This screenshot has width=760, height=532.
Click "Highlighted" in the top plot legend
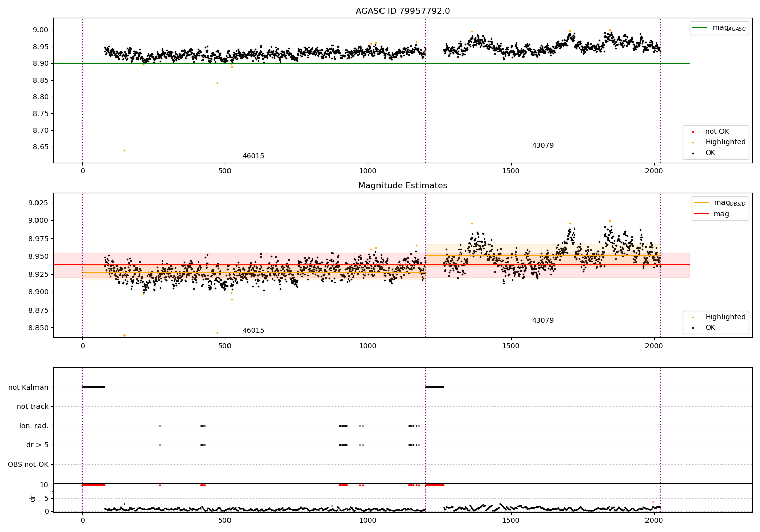[x=725, y=142]
